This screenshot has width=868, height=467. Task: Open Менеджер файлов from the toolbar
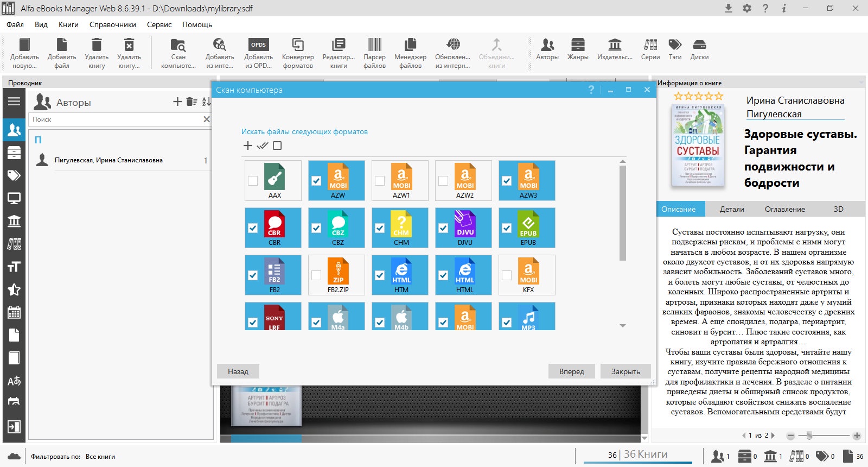coord(410,53)
